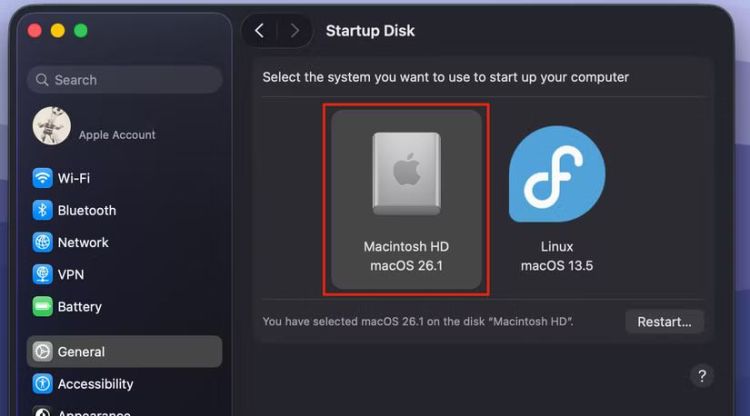
Task: Open the Bluetooth sidebar label
Action: pyautogui.click(x=87, y=210)
